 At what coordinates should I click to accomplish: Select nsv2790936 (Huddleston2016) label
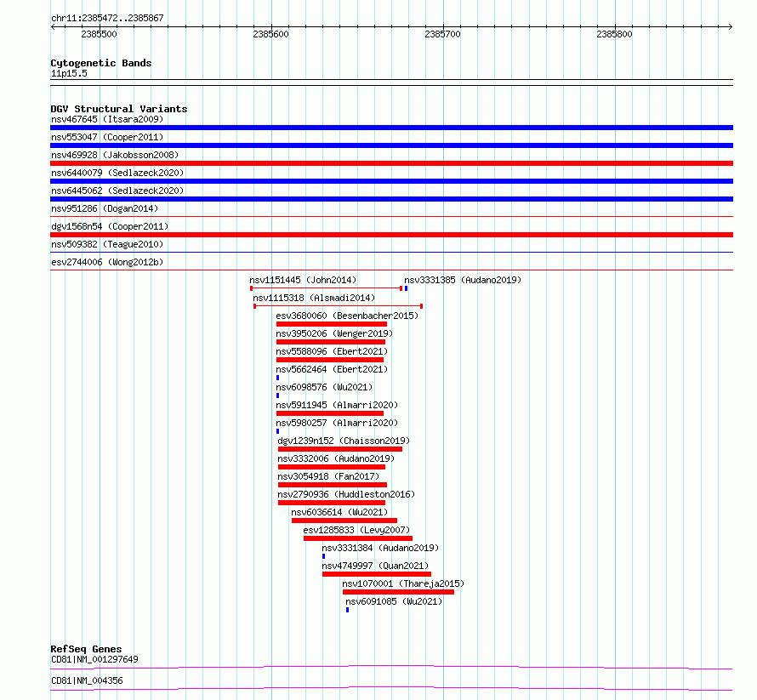click(x=346, y=494)
